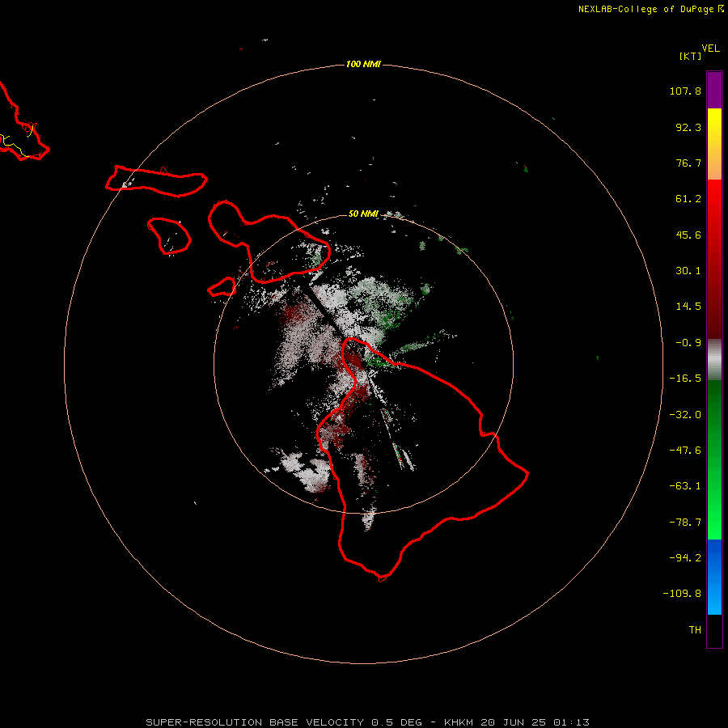Click the Molokai island outline
This screenshot has width=728, height=728.
coord(156,181)
